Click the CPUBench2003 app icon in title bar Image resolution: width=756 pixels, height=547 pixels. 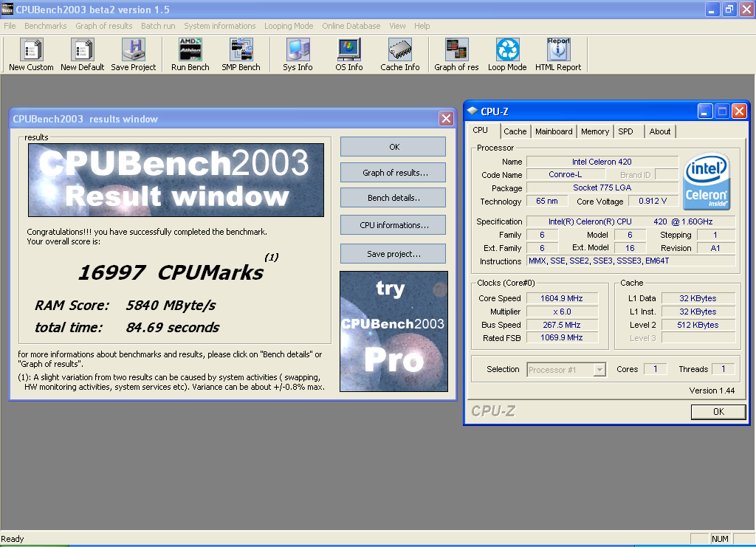(7, 9)
